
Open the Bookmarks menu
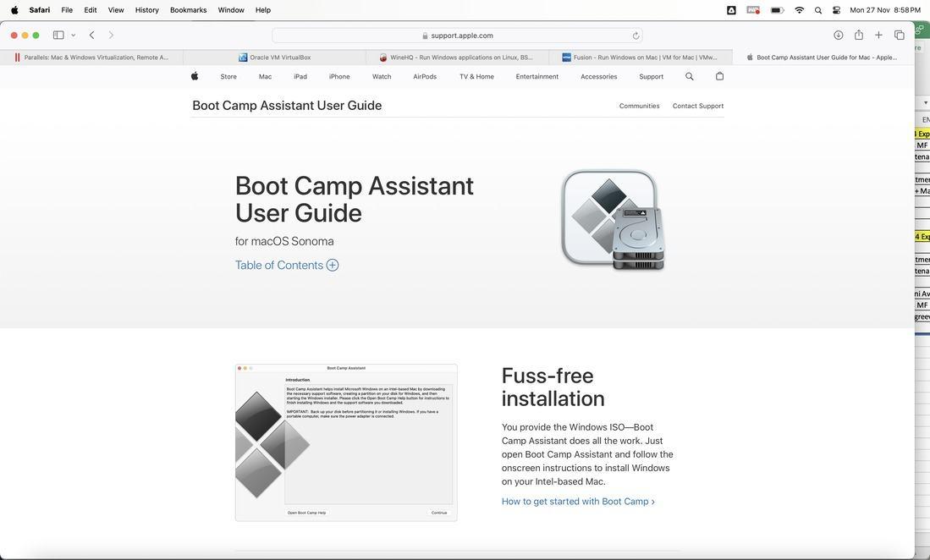188,10
